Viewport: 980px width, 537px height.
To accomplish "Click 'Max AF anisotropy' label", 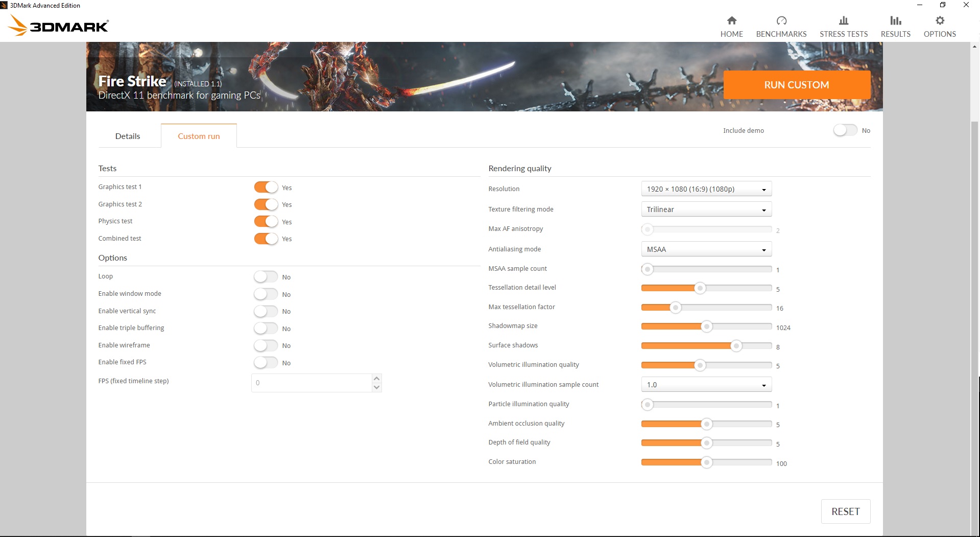I will (515, 228).
